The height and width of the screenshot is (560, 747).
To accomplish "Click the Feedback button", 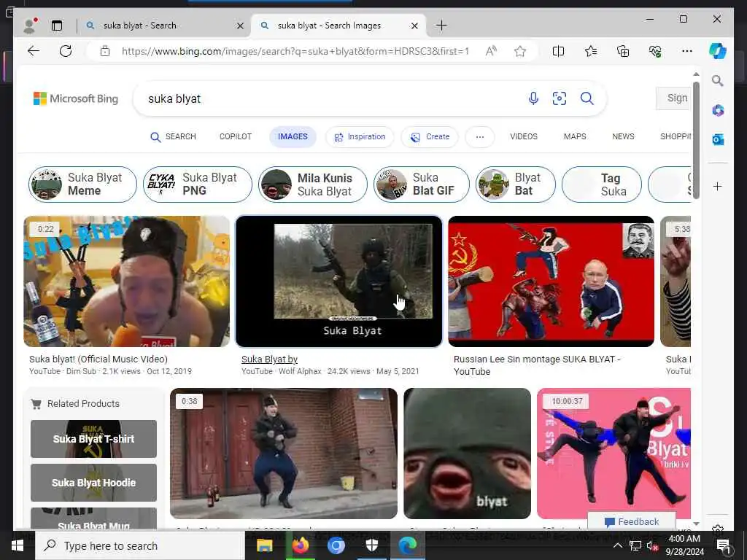I will [x=632, y=522].
